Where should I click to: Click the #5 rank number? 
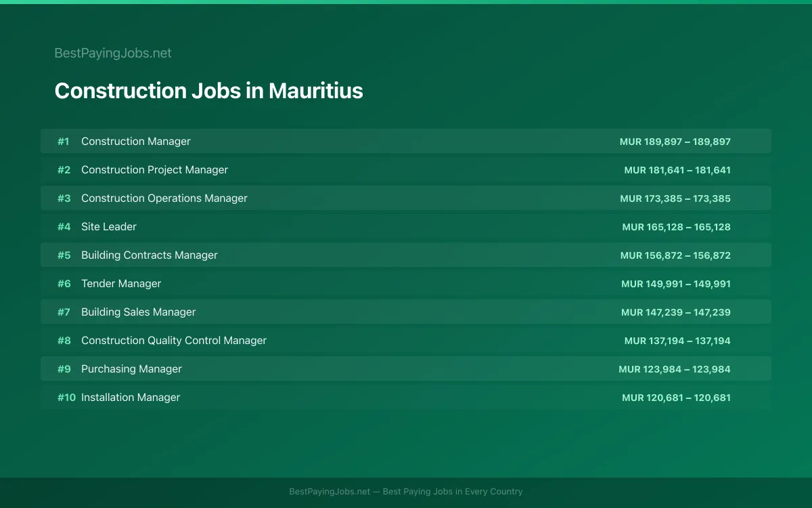point(64,255)
